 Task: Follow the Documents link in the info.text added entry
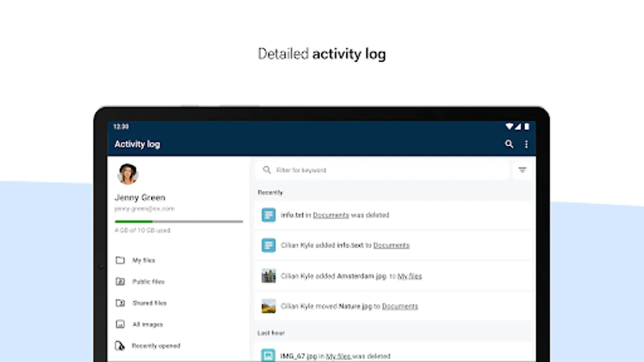coord(391,245)
